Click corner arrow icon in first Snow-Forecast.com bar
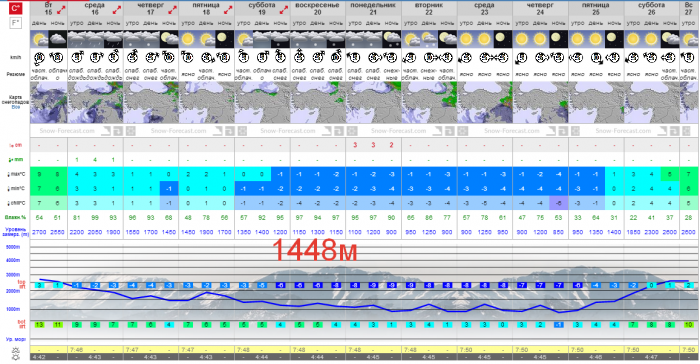The image size is (700, 364). 106,131
